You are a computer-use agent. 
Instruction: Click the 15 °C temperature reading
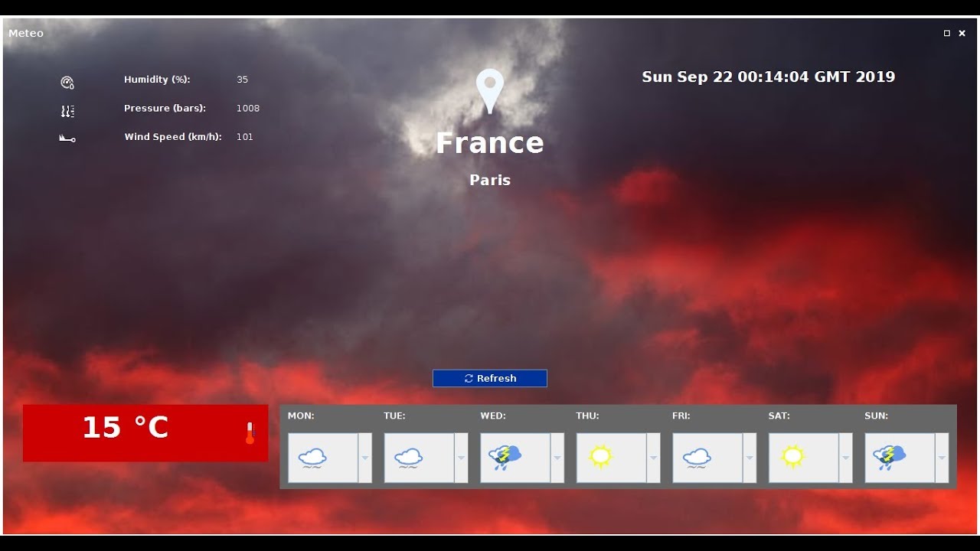pyautogui.click(x=126, y=427)
